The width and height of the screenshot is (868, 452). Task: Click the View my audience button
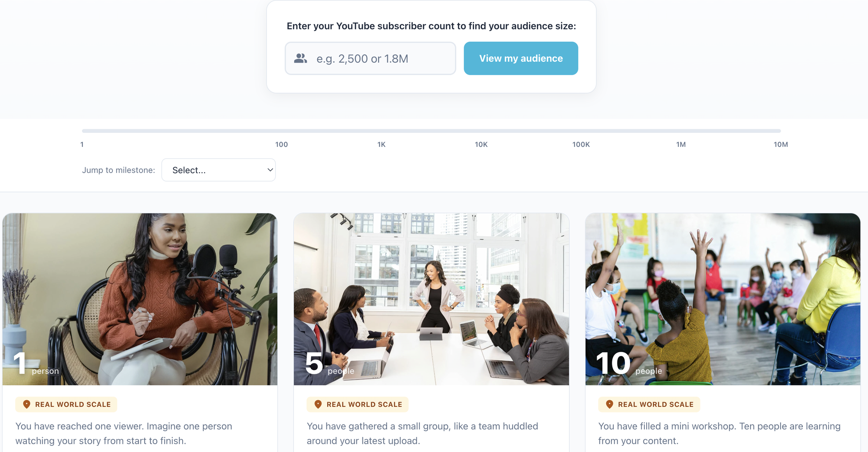[x=521, y=58]
